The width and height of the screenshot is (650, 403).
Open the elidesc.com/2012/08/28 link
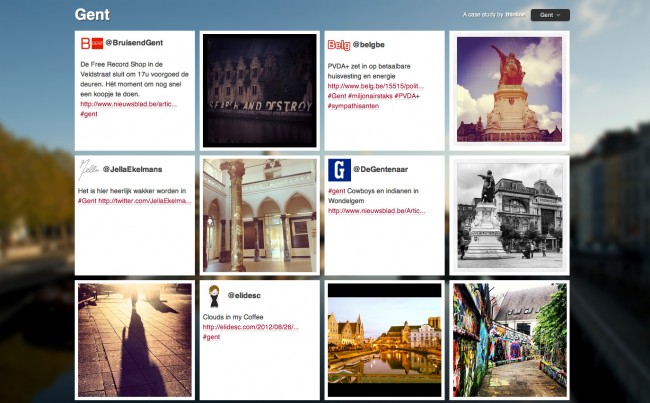click(251, 327)
